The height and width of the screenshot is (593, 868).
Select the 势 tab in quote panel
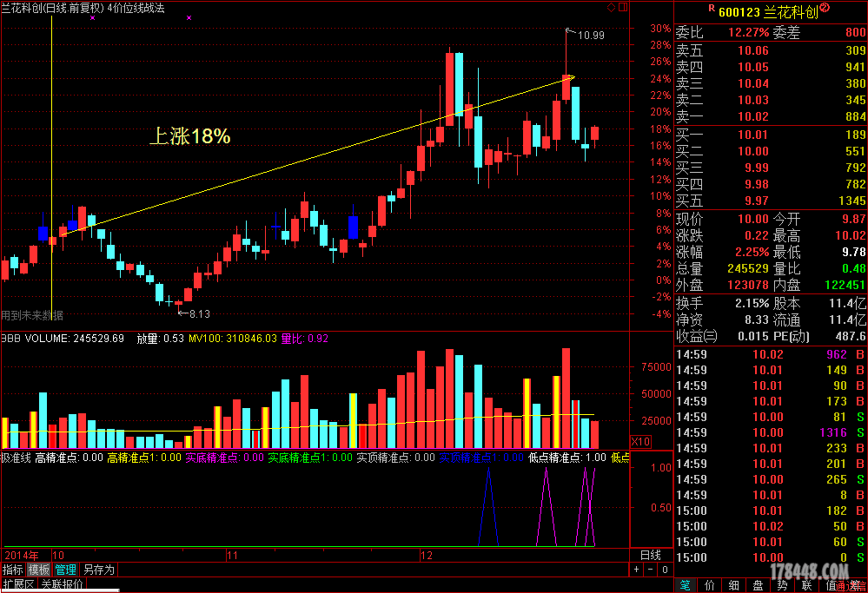coord(783,585)
